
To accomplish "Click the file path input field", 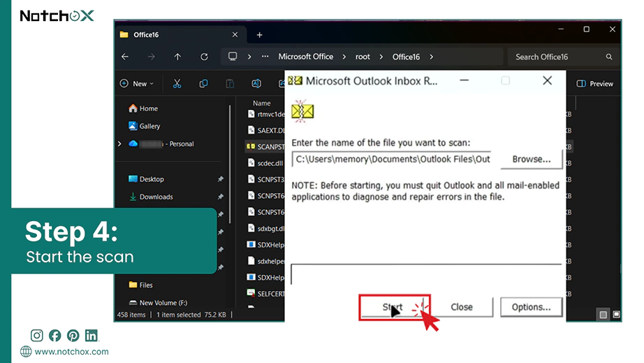I will click(392, 159).
